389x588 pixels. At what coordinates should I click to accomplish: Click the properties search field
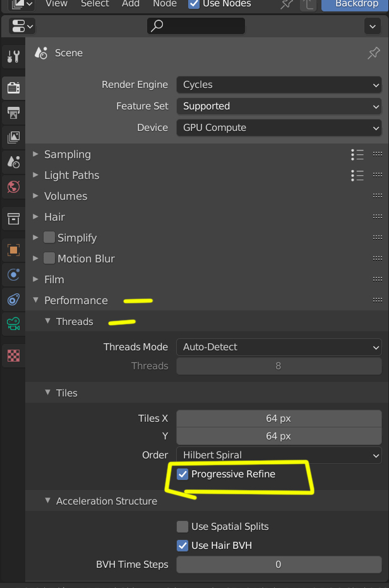click(x=196, y=26)
